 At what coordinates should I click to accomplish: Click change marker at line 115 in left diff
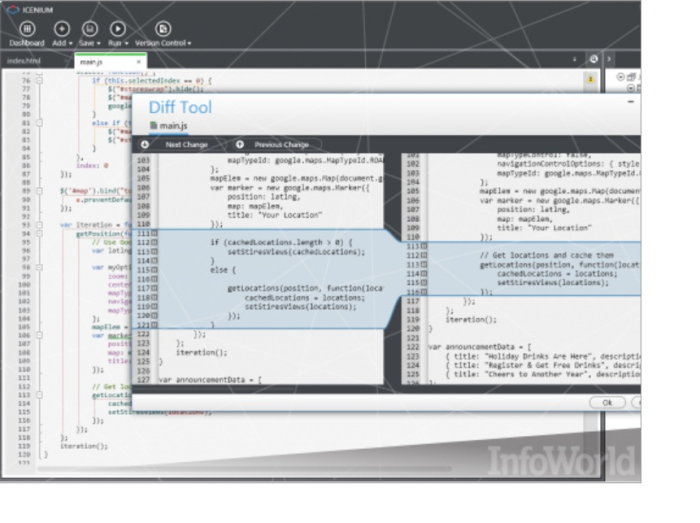(154, 270)
